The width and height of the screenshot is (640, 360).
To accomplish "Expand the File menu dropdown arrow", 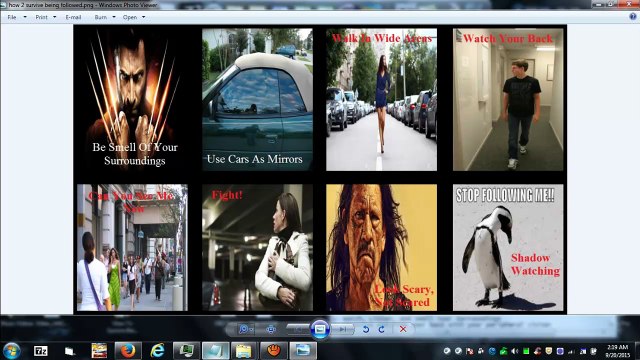I will [x=25, y=17].
